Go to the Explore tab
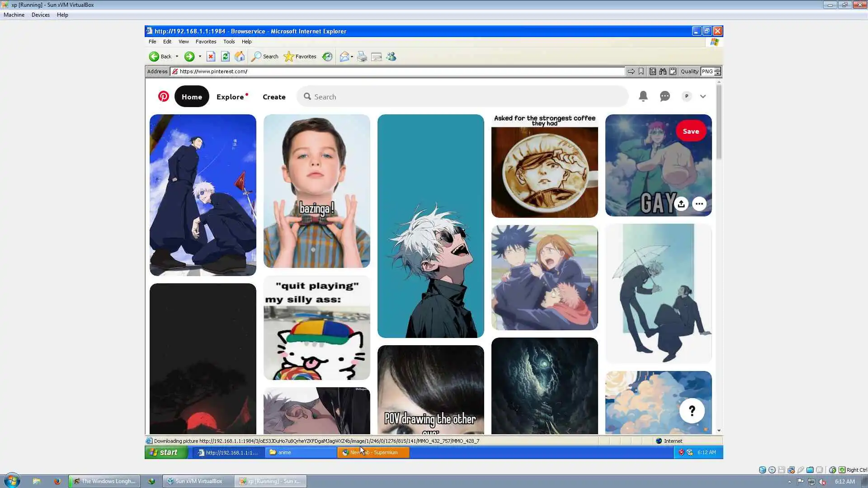Image resolution: width=868 pixels, height=488 pixels. (x=230, y=97)
